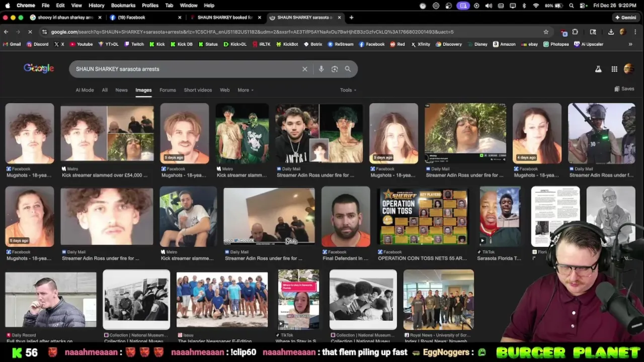
Task: Open Saves collection
Action: coord(624,88)
